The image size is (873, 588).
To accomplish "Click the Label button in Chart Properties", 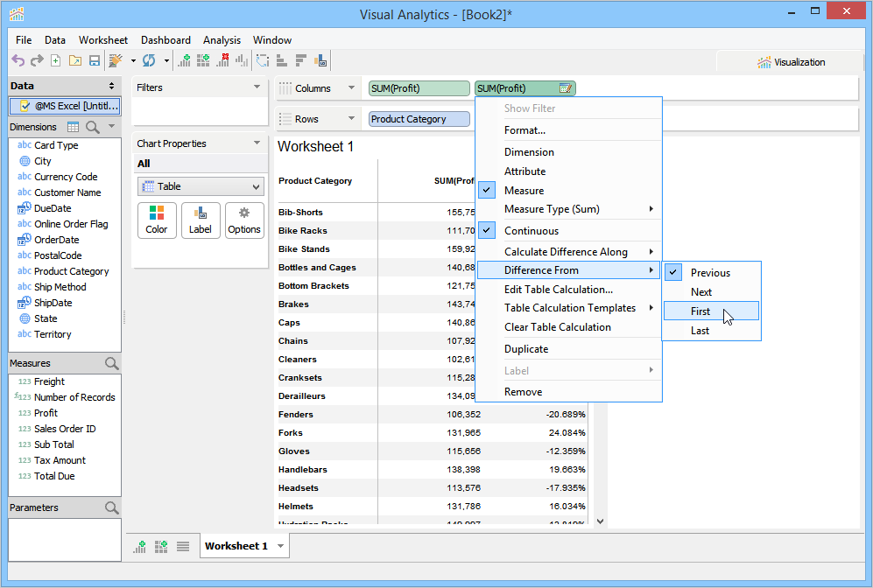I will [201, 220].
